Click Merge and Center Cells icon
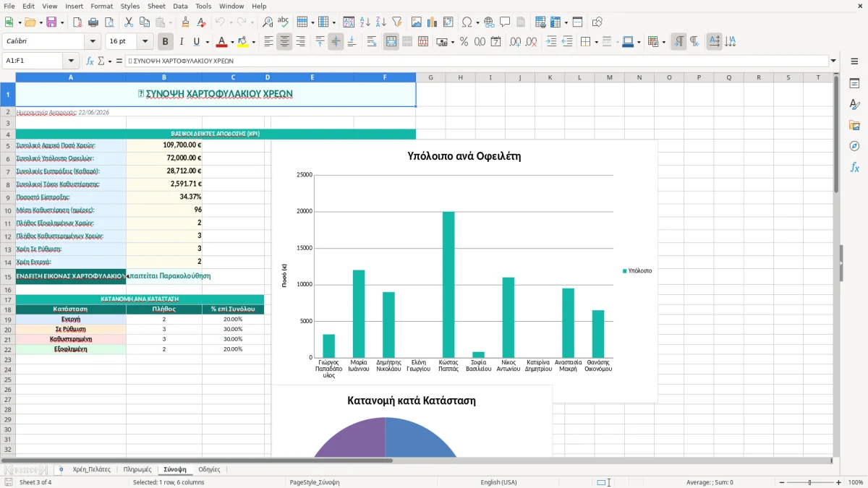This screenshot has width=868, height=488. (391, 42)
